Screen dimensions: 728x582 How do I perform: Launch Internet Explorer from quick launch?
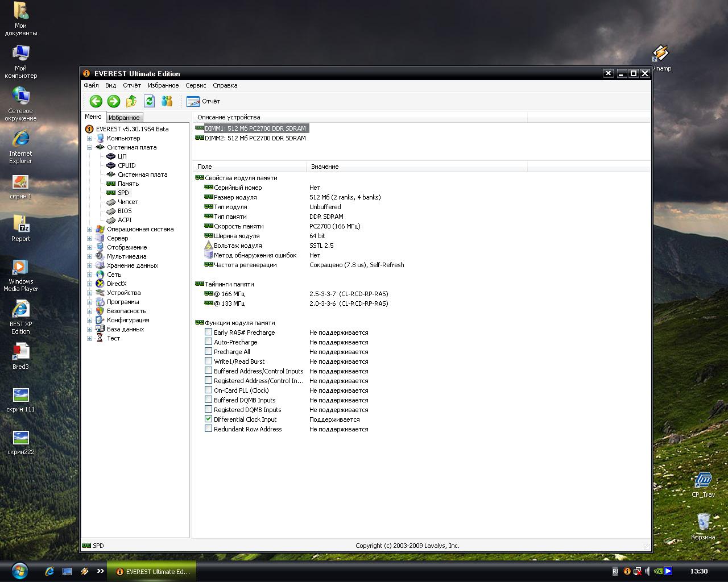tap(49, 571)
